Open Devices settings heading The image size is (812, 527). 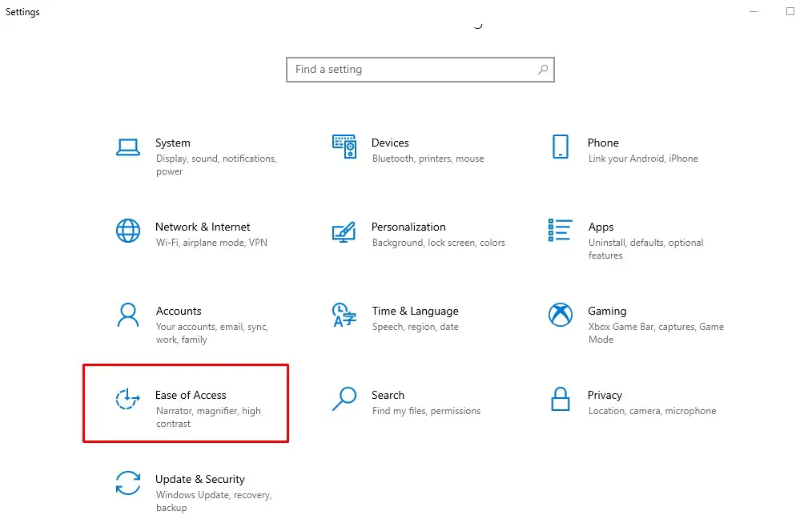pyautogui.click(x=390, y=143)
